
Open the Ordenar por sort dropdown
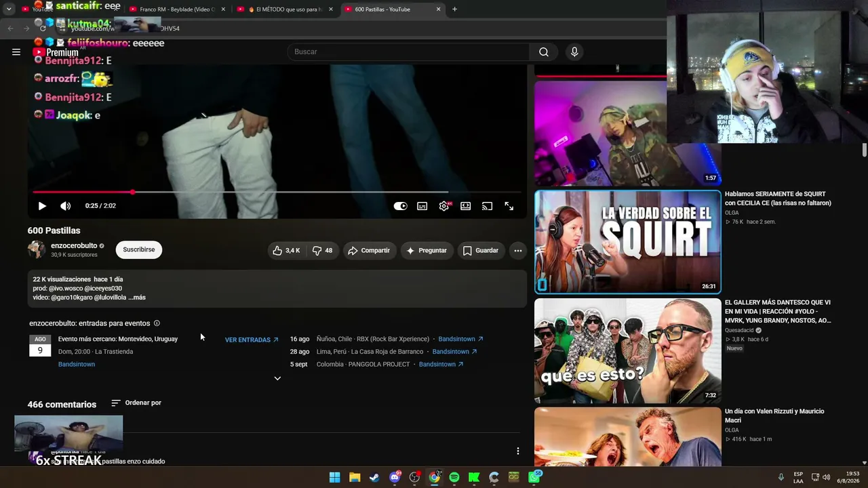pyautogui.click(x=136, y=403)
